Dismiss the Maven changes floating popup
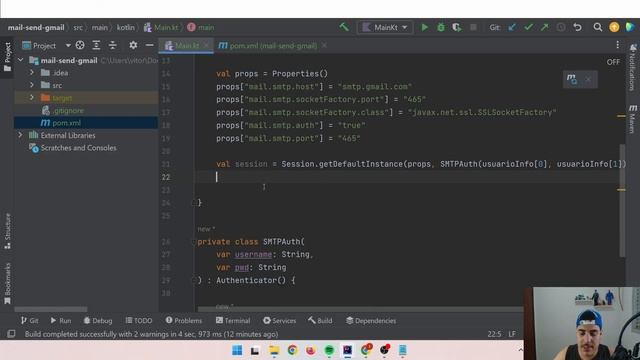Viewport: 640px width, 360px height. pyautogui.click(x=588, y=79)
